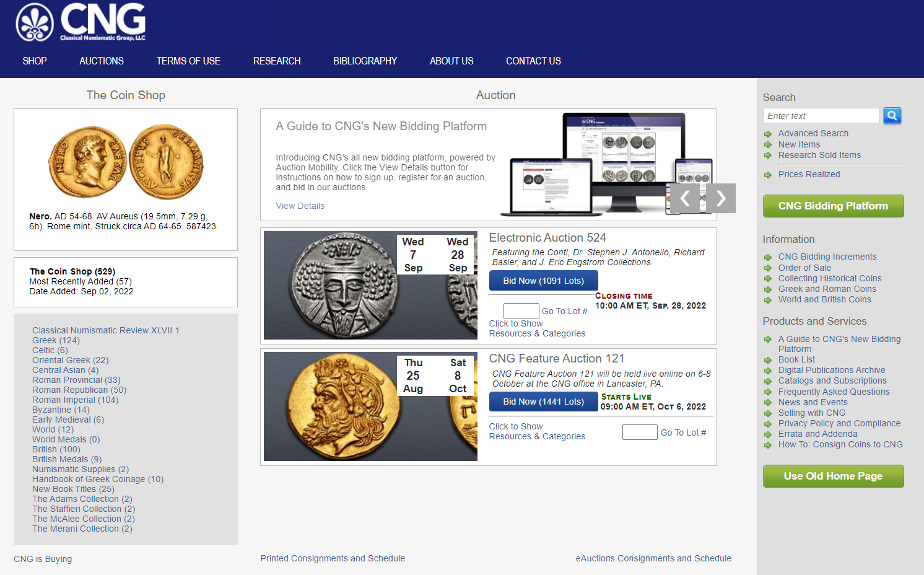The width and height of the screenshot is (924, 575).
Task: Select British Medals (9) category
Action: [67, 459]
